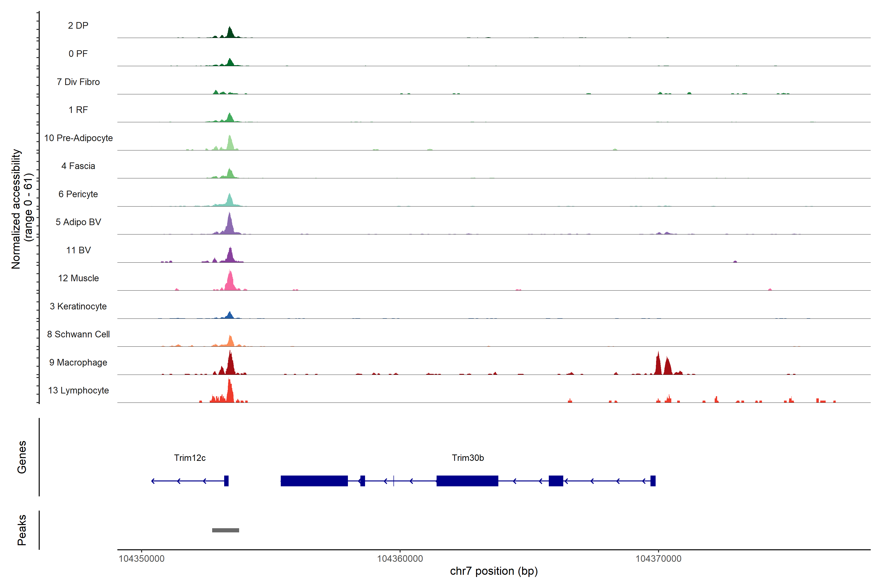This screenshot has height=588, width=882.
Task: Click the 104360000 axis tick label
Action: pos(400,559)
